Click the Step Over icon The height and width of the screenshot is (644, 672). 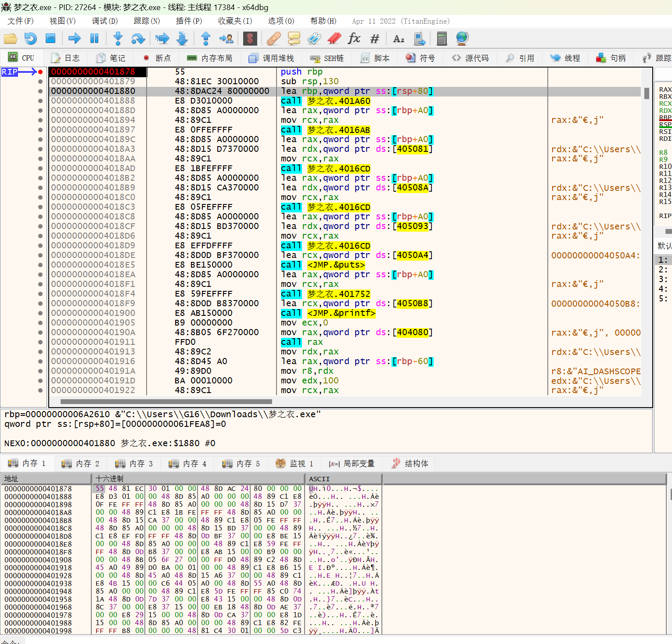pos(138,39)
